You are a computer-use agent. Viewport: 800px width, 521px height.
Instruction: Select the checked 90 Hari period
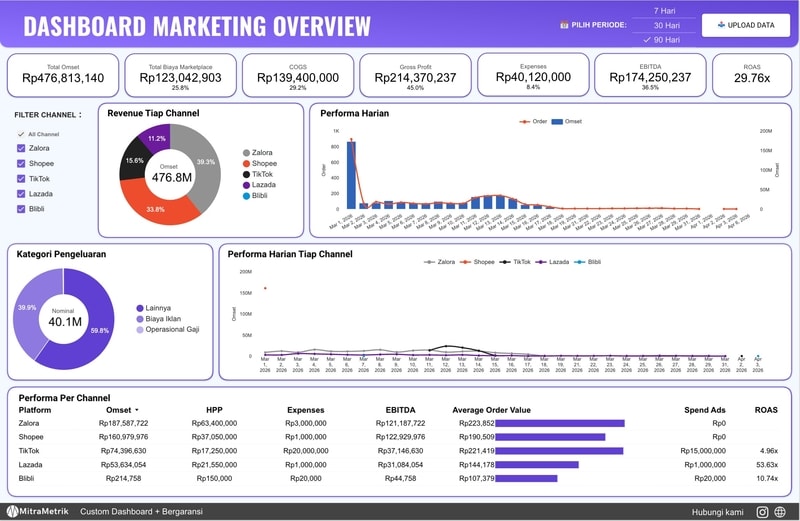665,40
